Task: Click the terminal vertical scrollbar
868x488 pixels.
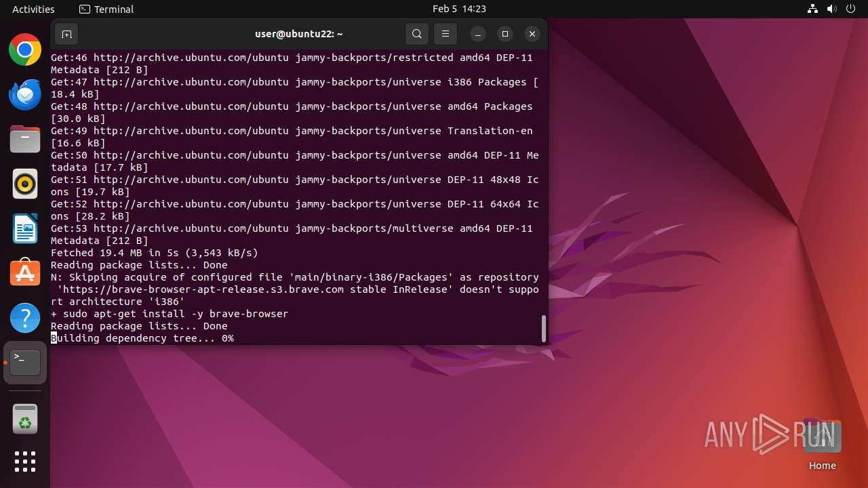Action: click(543, 329)
